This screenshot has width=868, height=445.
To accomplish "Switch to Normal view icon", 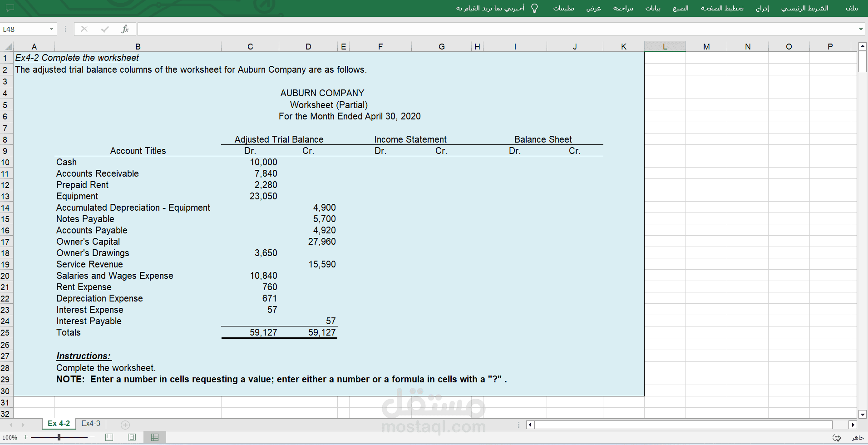I will tap(155, 437).
